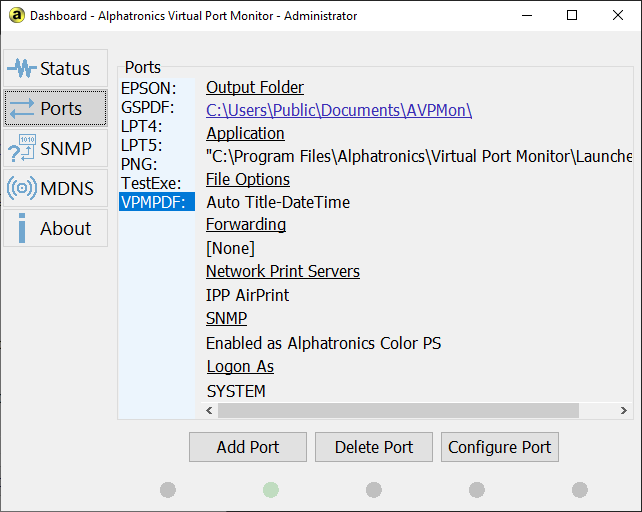This screenshot has width=642, height=512.
Task: Open the MDNS broadcast icon
Action: 21,188
